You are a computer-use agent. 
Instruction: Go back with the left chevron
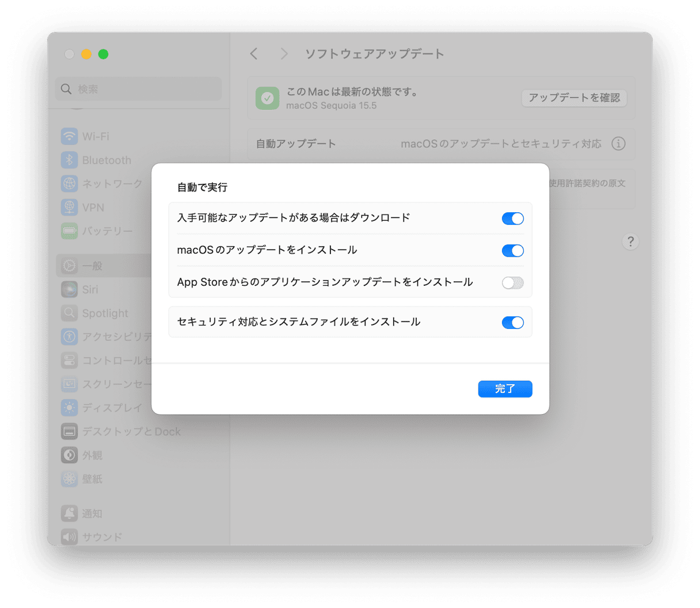254,54
